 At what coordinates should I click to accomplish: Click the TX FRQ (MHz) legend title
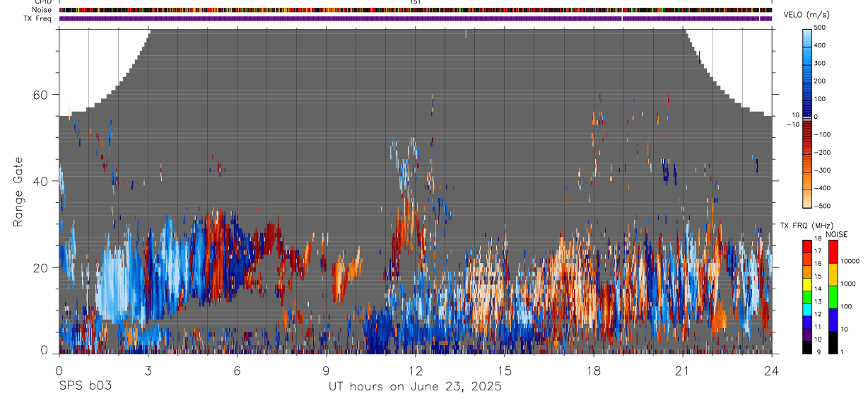coord(807,226)
